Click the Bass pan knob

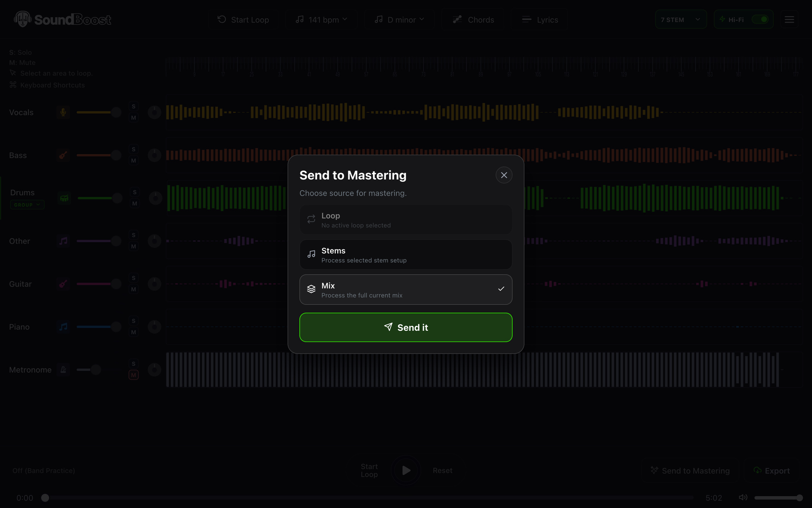[154, 155]
